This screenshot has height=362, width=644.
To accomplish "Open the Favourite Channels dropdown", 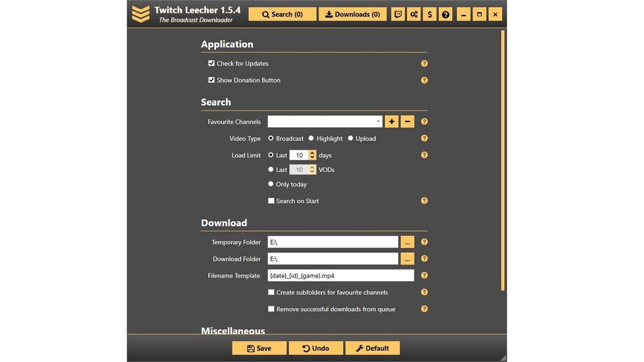I will click(x=377, y=121).
